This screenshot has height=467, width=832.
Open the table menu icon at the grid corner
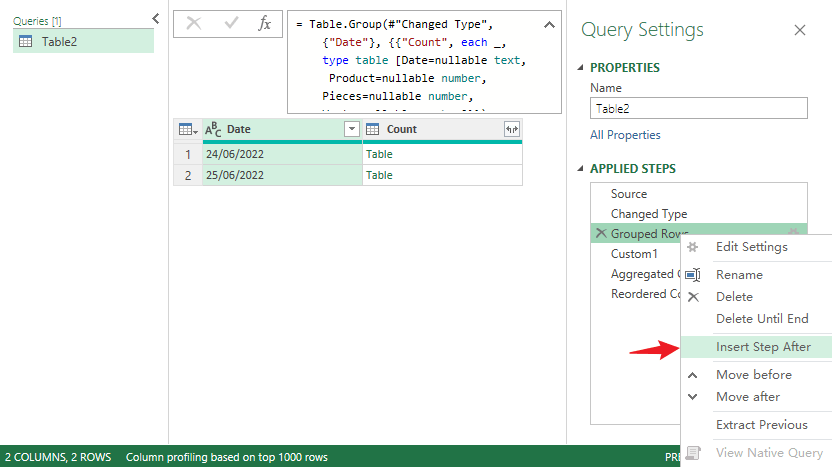click(188, 129)
